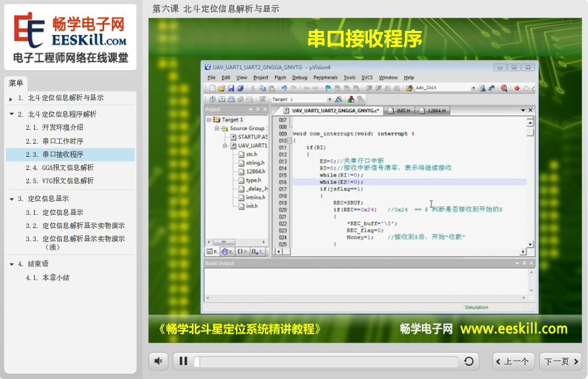This screenshot has height=379, width=588.
Task: Toggle bookmark with blue flag icon
Action: pos(328,88)
